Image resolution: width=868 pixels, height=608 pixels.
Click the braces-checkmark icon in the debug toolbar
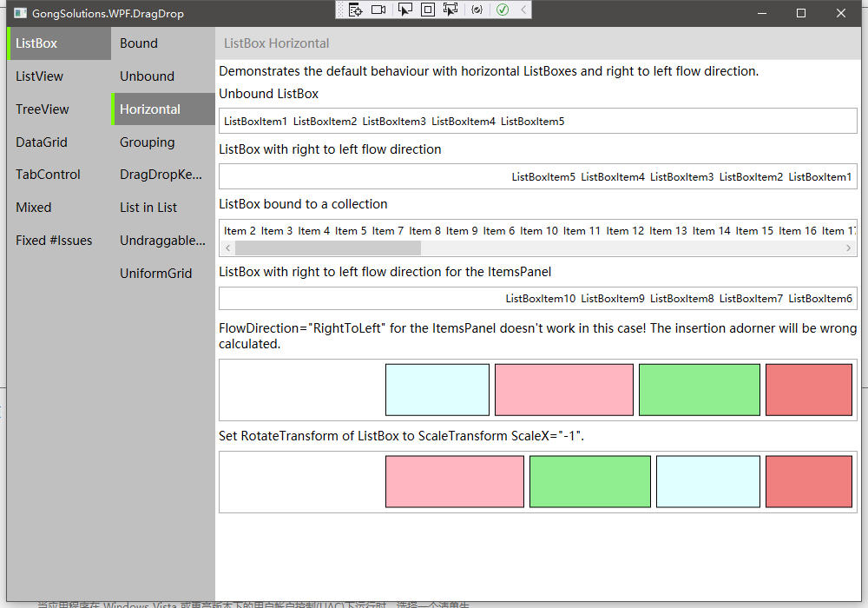(477, 10)
